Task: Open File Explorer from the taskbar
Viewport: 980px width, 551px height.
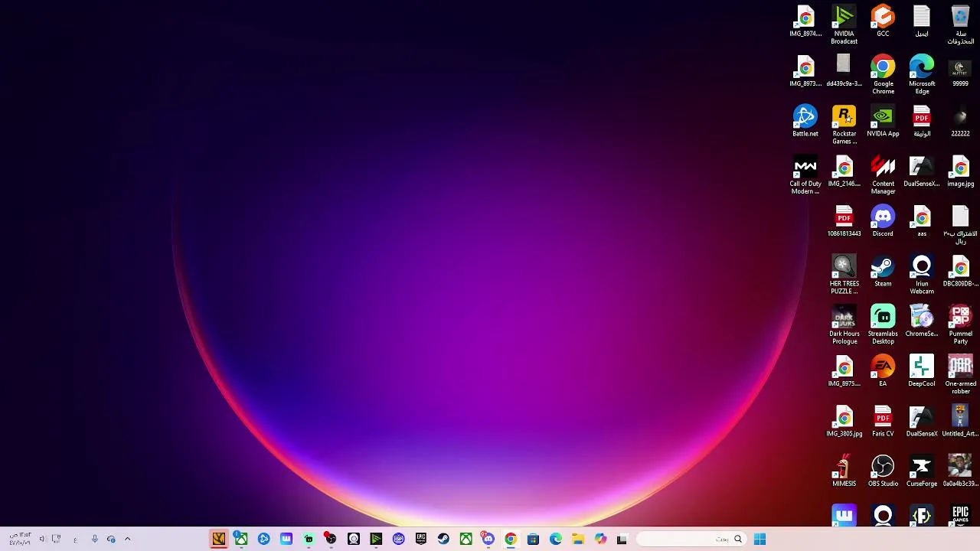Action: pos(578,539)
